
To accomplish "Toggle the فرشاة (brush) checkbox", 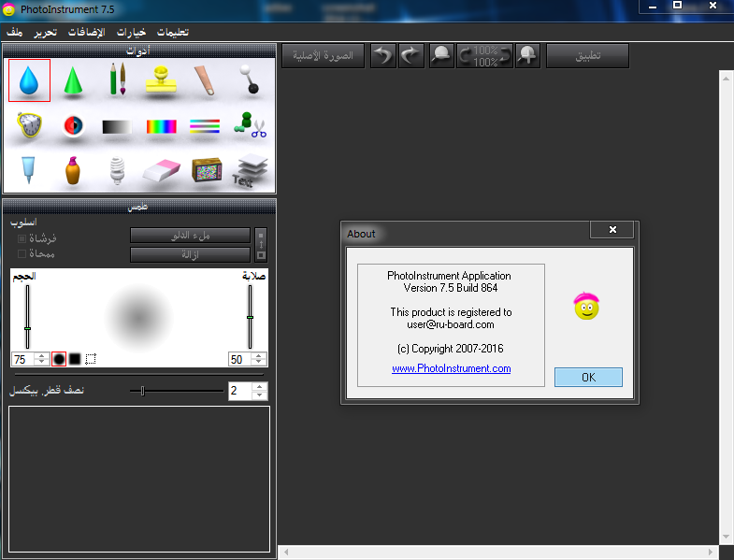I will (22, 238).
